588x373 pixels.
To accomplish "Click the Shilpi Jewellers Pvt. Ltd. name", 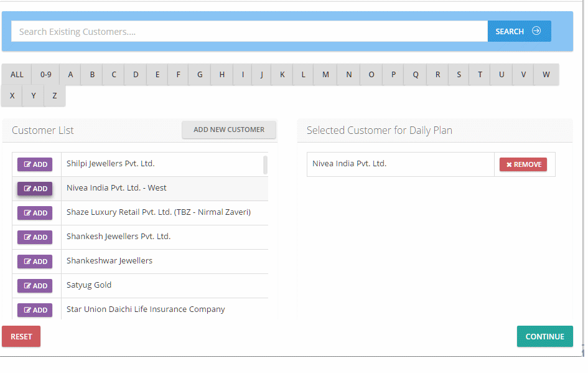I will [x=111, y=164].
